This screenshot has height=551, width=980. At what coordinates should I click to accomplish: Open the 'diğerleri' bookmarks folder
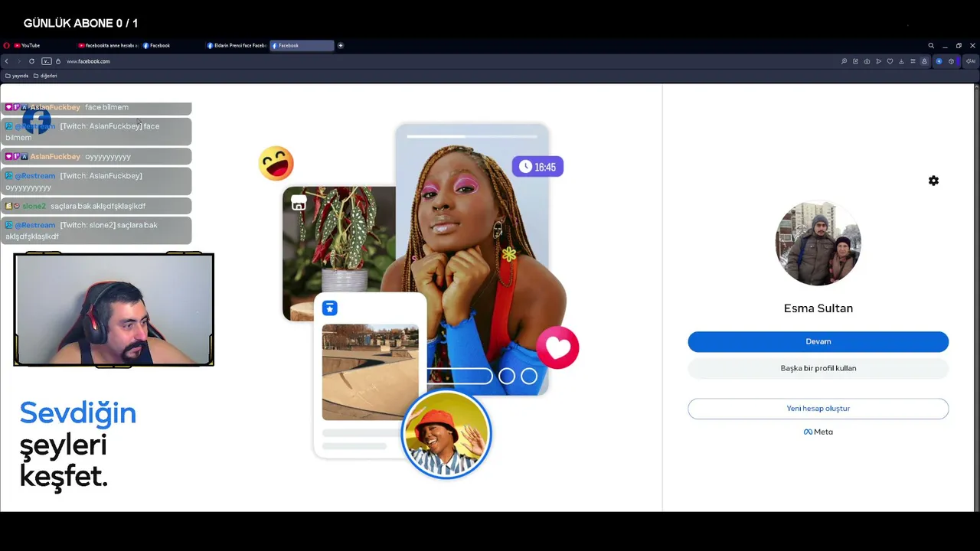point(45,76)
